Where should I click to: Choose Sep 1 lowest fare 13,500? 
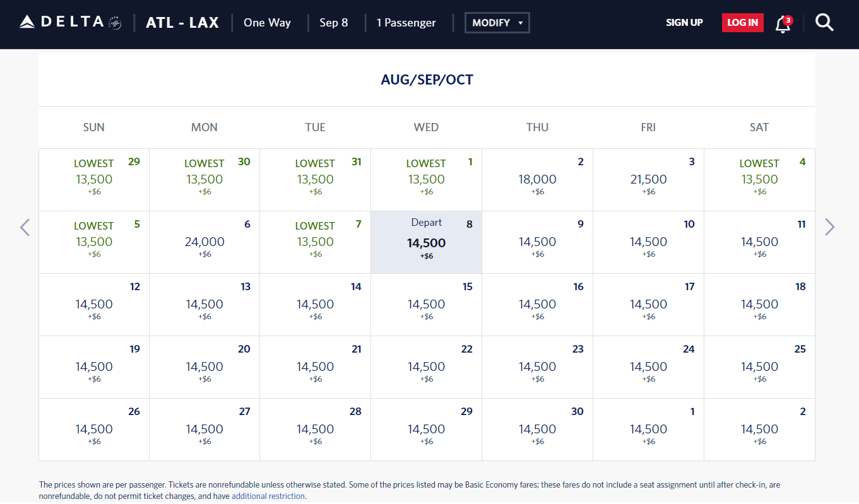tap(427, 180)
